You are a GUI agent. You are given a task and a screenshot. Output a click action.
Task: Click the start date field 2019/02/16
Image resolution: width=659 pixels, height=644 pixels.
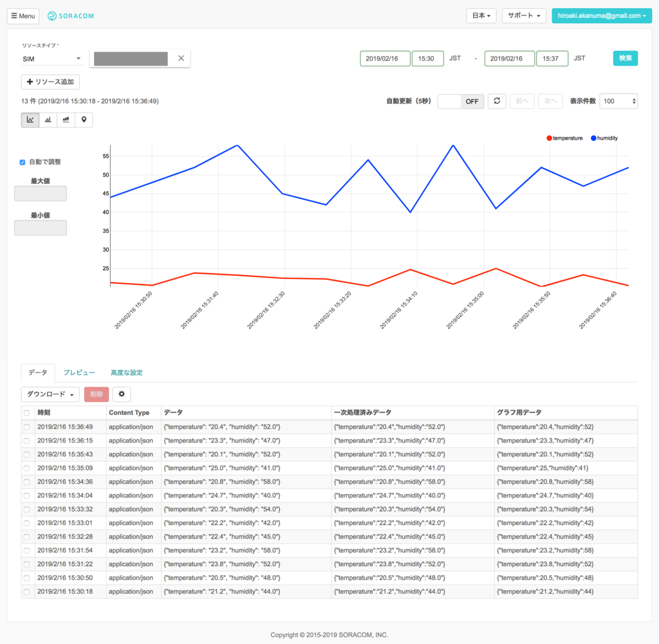pos(385,59)
